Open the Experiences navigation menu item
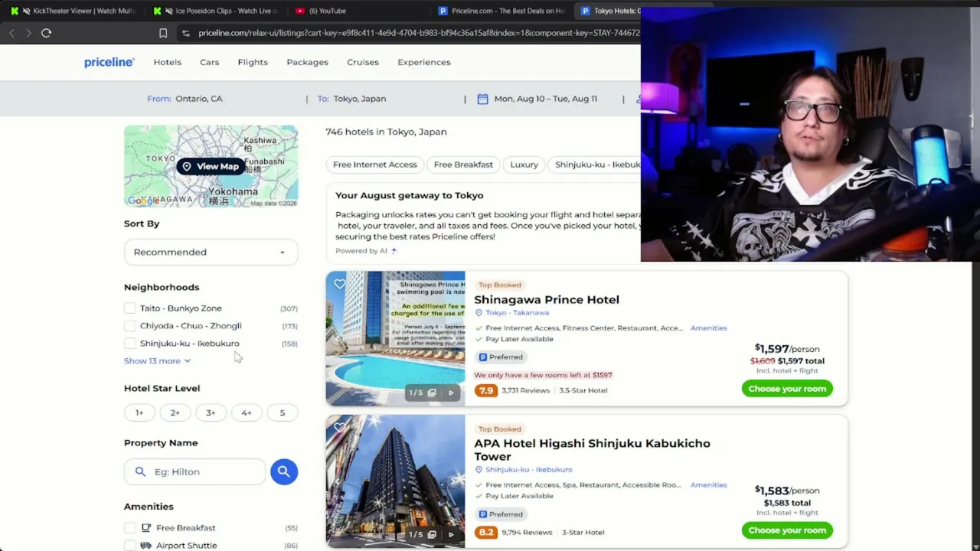This screenshot has height=551, width=980. pos(424,62)
